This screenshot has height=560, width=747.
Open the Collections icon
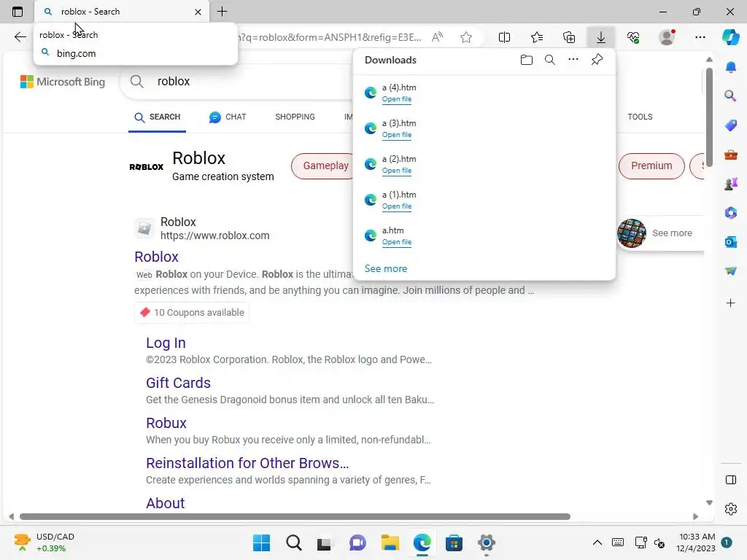click(569, 37)
